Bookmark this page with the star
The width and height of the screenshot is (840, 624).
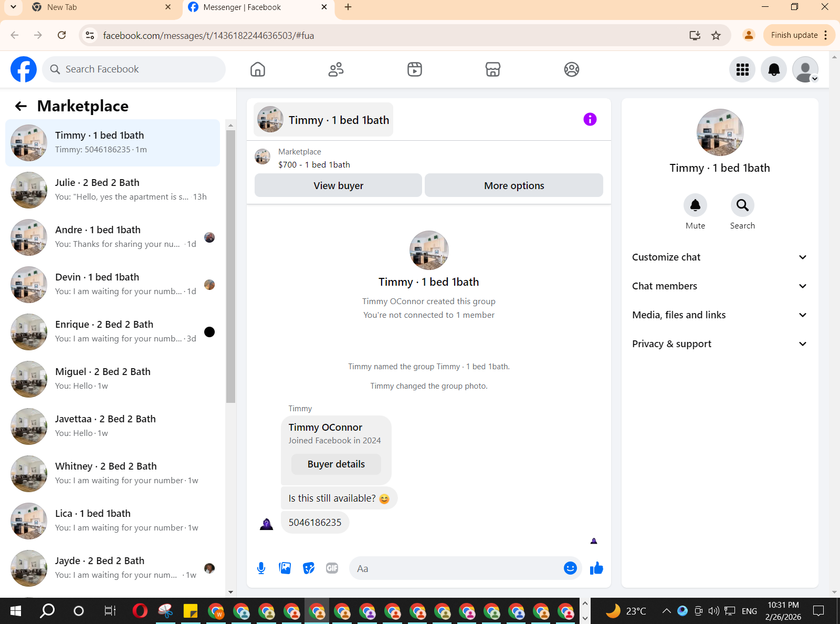pos(716,35)
